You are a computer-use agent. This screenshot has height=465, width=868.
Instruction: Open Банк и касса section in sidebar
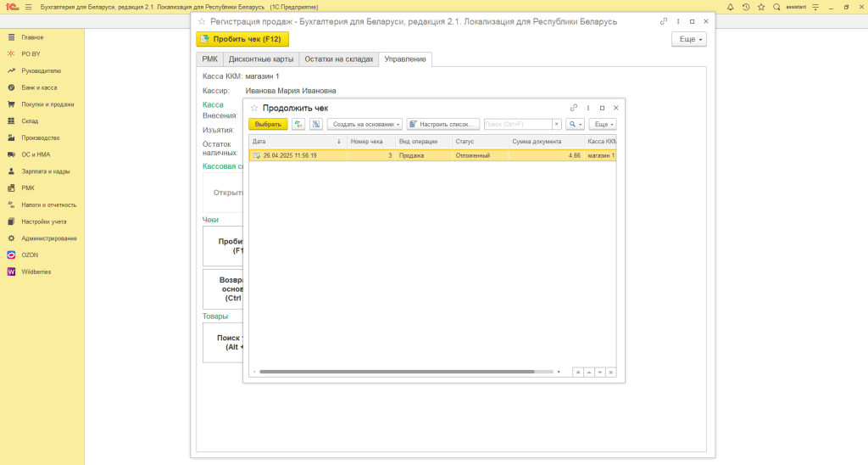click(x=39, y=87)
